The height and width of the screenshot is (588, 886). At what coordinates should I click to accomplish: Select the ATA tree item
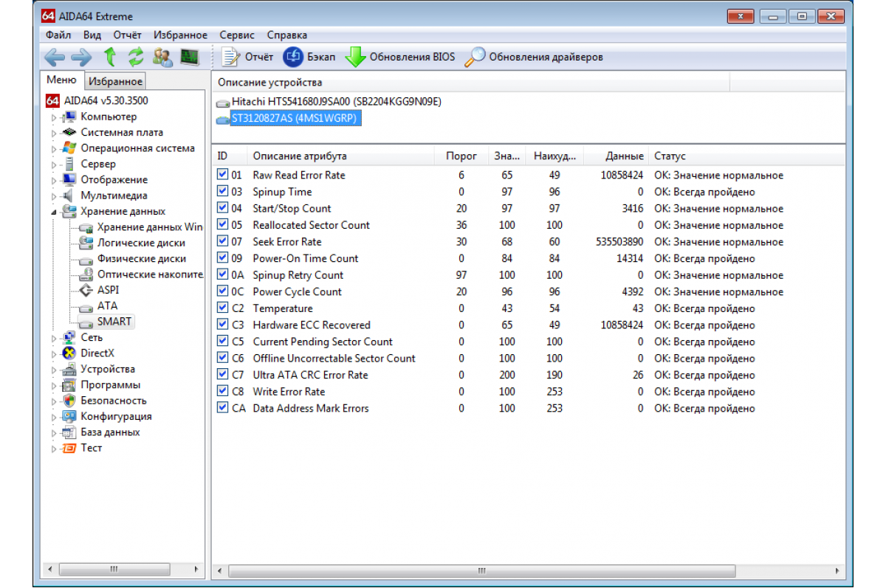click(107, 305)
